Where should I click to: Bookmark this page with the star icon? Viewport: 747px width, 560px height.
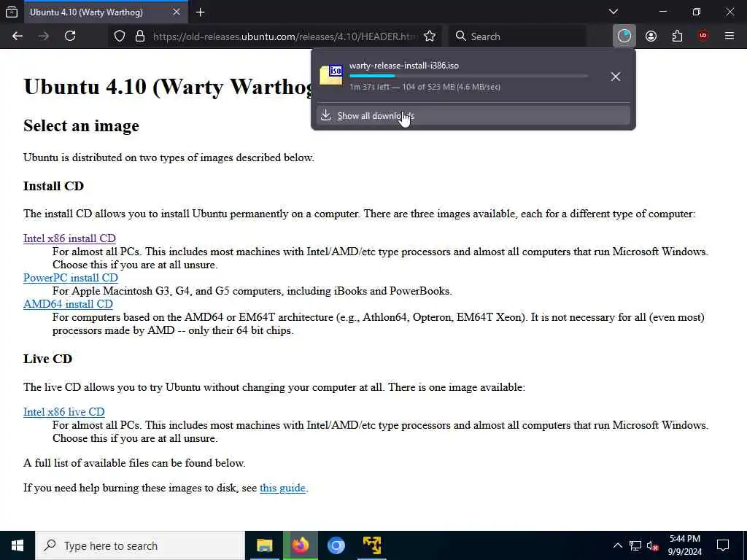[430, 36]
